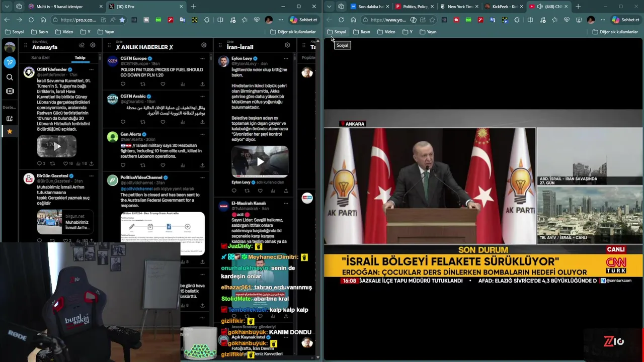Open CGTN Europe profile name

click(133, 58)
